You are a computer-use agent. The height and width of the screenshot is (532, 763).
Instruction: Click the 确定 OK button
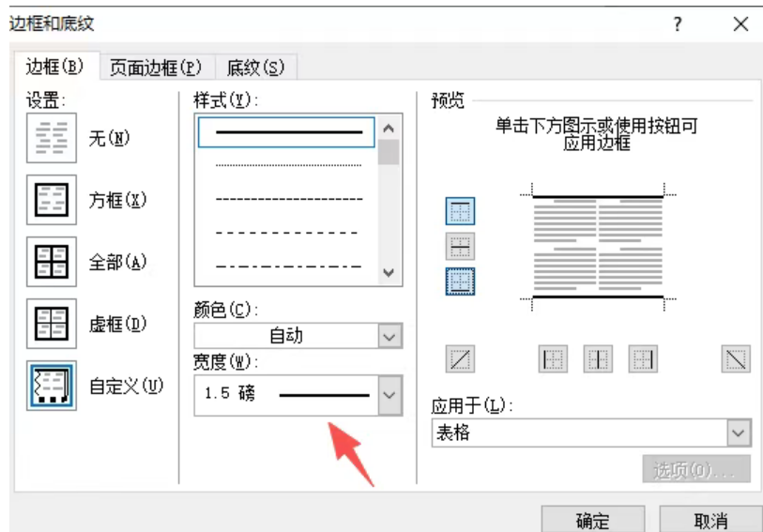point(593,521)
